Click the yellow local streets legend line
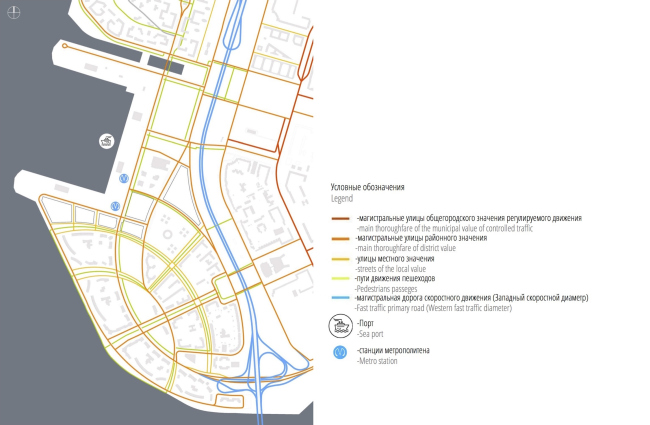Image resolution: width=650 pixels, height=425 pixels. pos(342,259)
